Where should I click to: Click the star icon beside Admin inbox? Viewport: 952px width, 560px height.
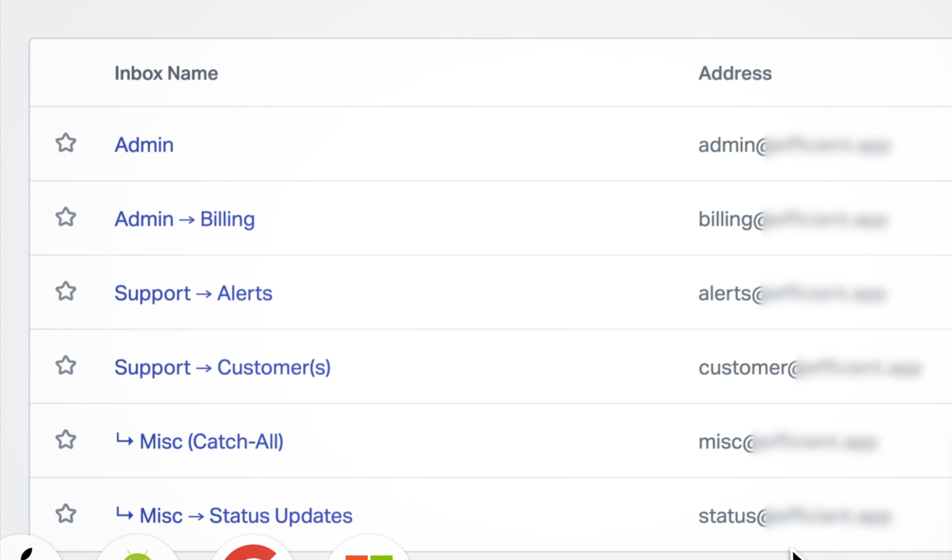pos(66,143)
